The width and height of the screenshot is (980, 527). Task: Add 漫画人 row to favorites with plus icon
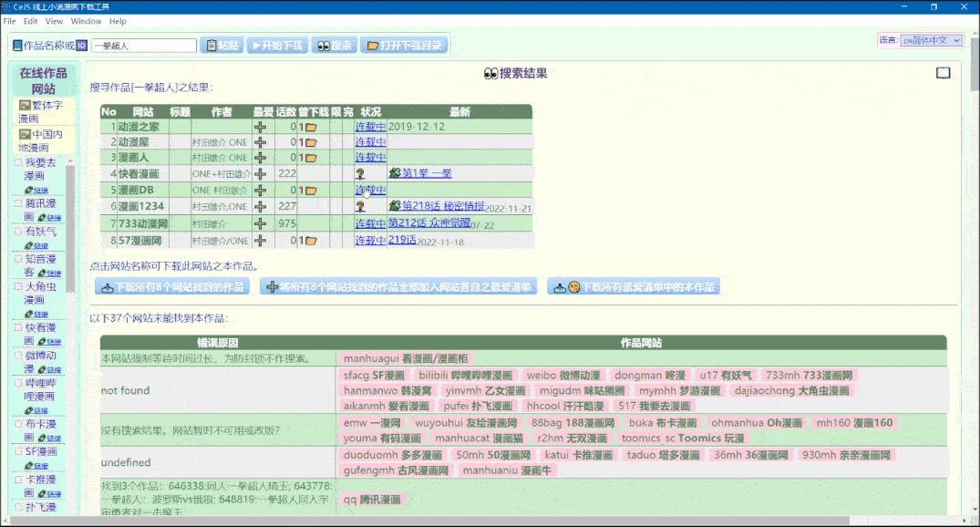click(x=261, y=158)
